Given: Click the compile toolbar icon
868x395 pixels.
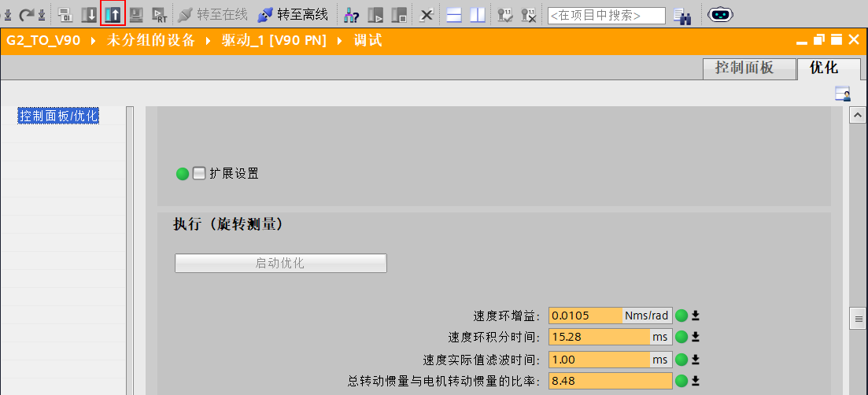Looking at the screenshot, I should (65, 15).
